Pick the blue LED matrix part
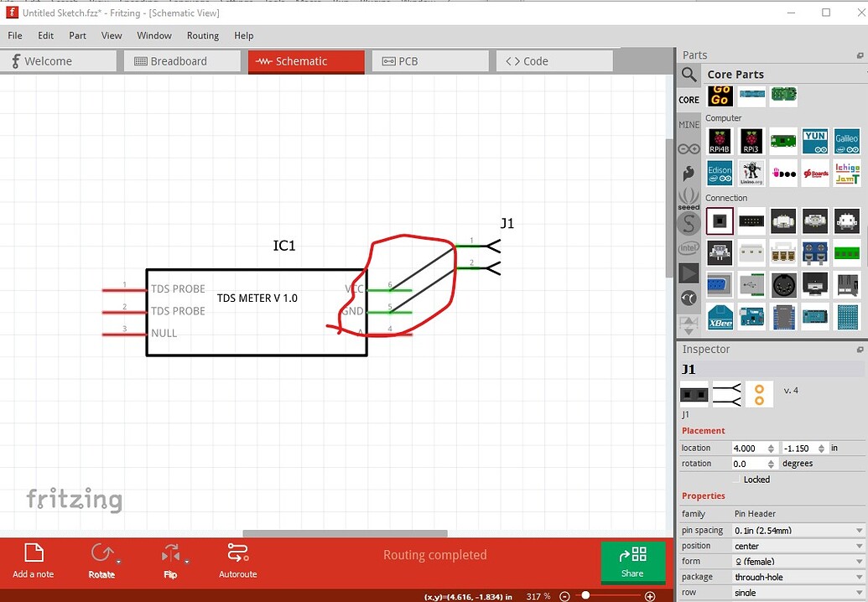The image size is (868, 602). click(x=846, y=316)
